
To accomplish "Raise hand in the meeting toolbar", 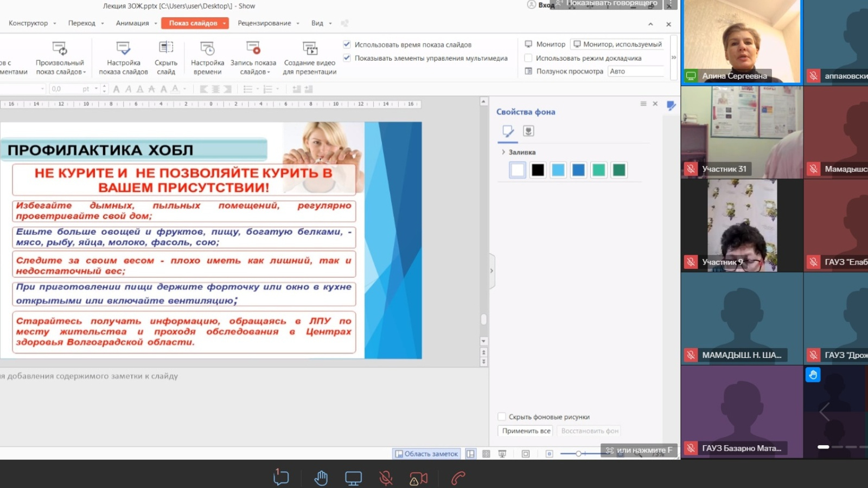I will 321,478.
